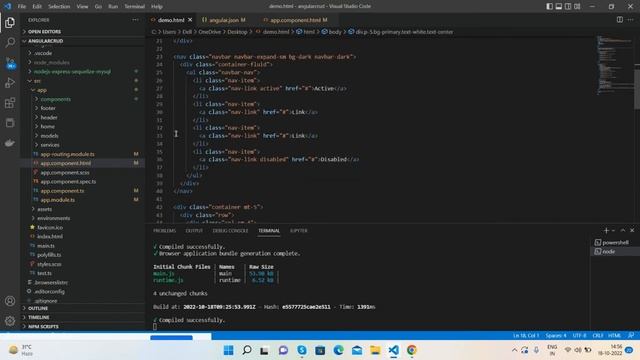Viewport: 640px width, 360px height.
Task: Open the Run menu
Action: [113, 7]
